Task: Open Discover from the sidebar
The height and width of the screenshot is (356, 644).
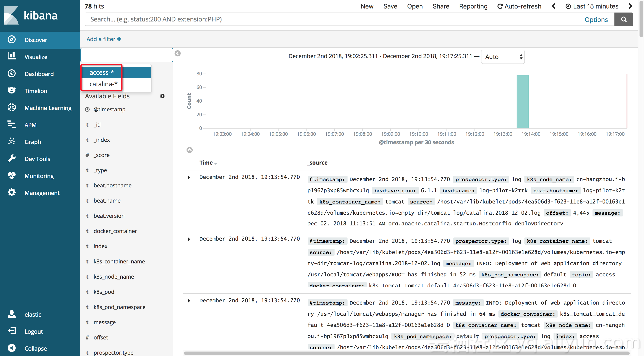Action: click(40, 40)
